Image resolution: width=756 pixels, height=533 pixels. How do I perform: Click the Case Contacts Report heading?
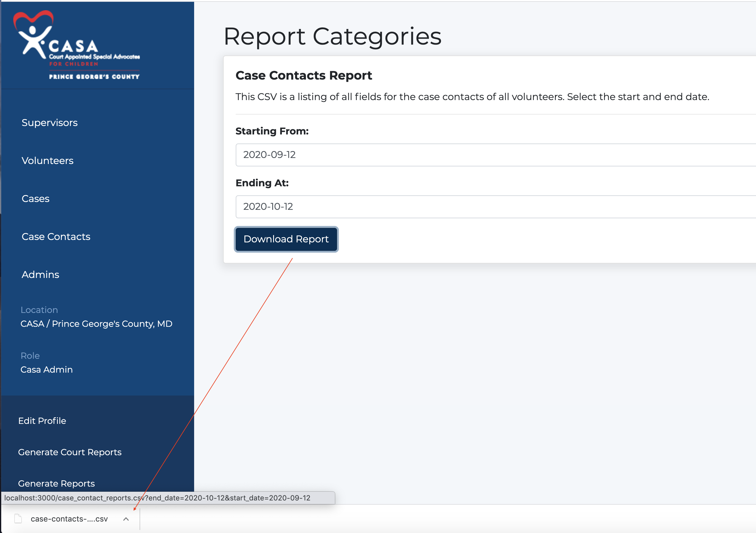[304, 75]
